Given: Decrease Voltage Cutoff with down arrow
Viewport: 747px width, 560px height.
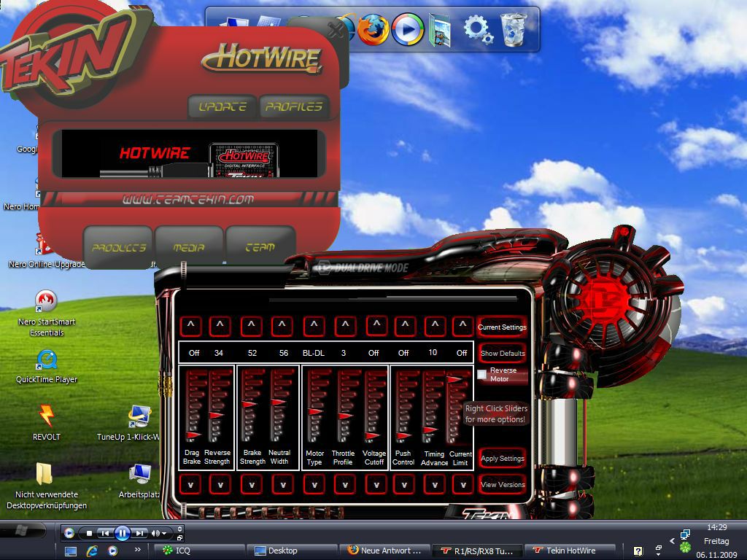Looking at the screenshot, I should click(376, 485).
